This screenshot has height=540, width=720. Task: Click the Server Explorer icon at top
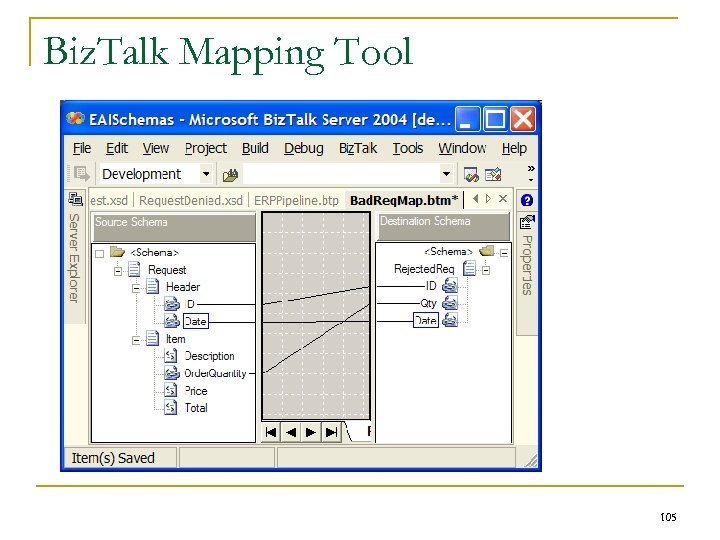click(x=75, y=199)
